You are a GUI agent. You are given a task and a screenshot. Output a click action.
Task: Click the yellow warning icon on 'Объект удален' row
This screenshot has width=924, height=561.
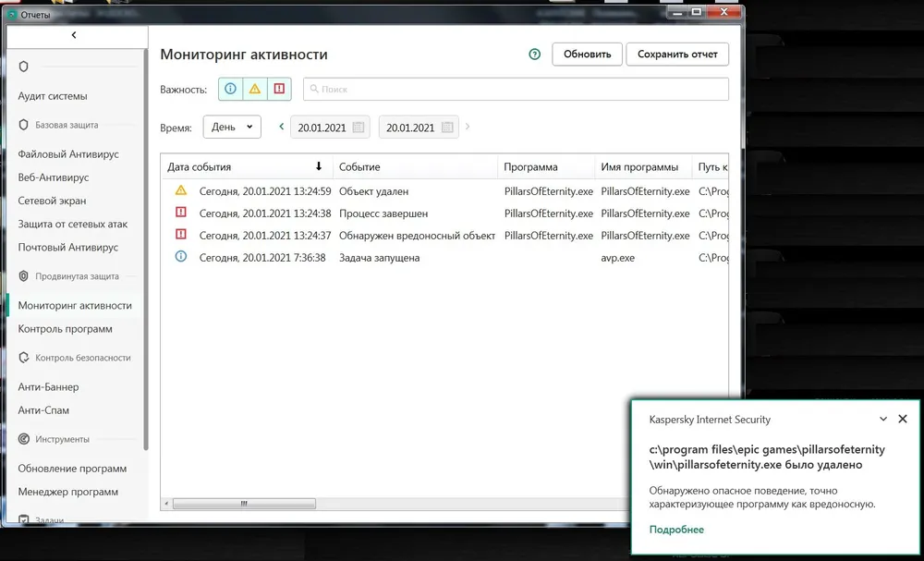point(180,190)
